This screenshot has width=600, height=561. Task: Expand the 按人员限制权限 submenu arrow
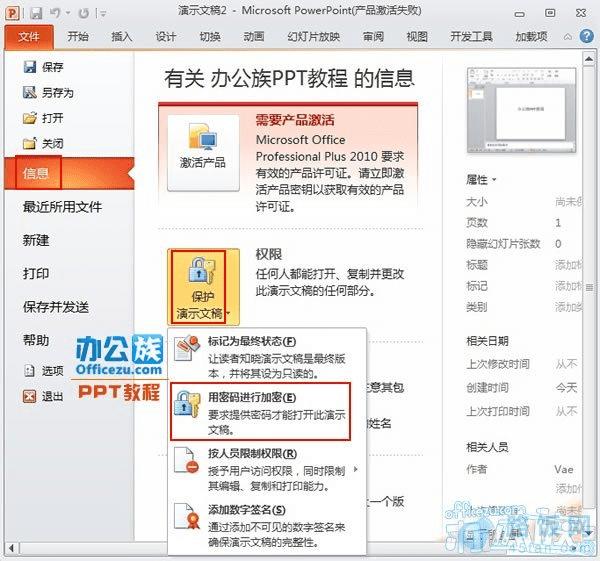356,469
